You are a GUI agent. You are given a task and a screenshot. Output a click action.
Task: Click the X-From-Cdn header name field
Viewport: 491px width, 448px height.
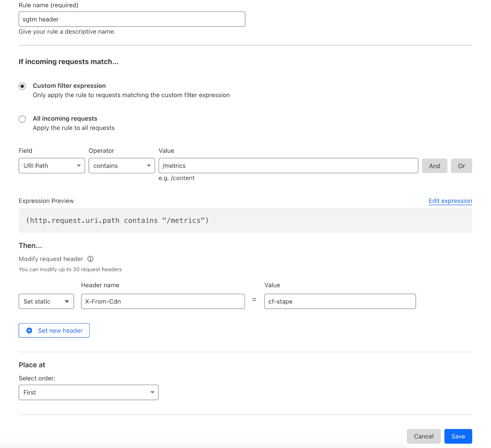(x=163, y=301)
